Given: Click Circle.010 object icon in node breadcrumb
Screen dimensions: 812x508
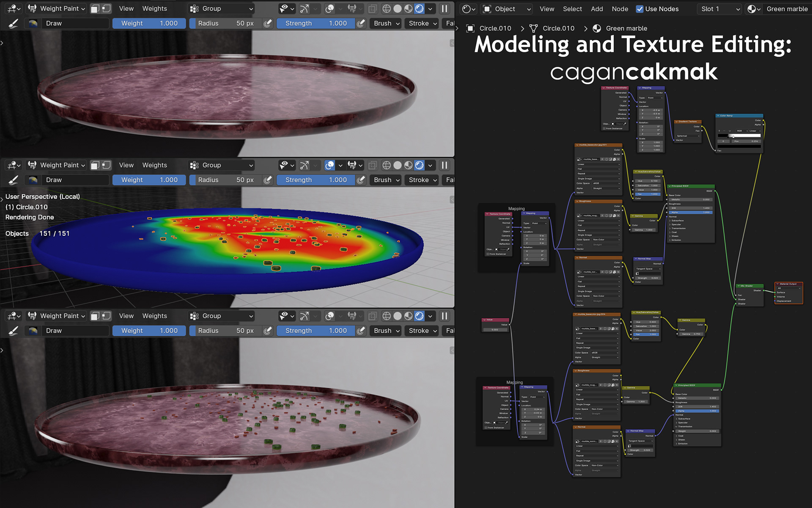Looking at the screenshot, I should tap(470, 28).
